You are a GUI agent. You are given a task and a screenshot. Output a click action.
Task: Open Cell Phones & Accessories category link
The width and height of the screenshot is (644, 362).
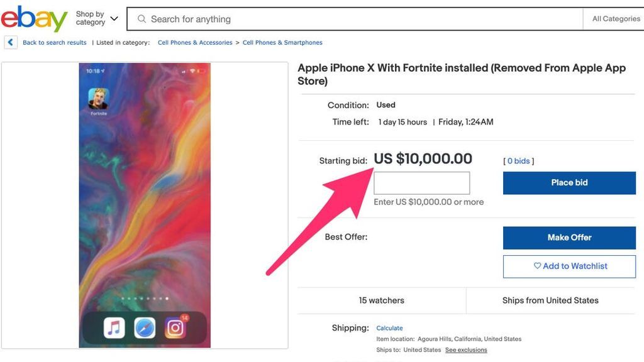point(195,43)
